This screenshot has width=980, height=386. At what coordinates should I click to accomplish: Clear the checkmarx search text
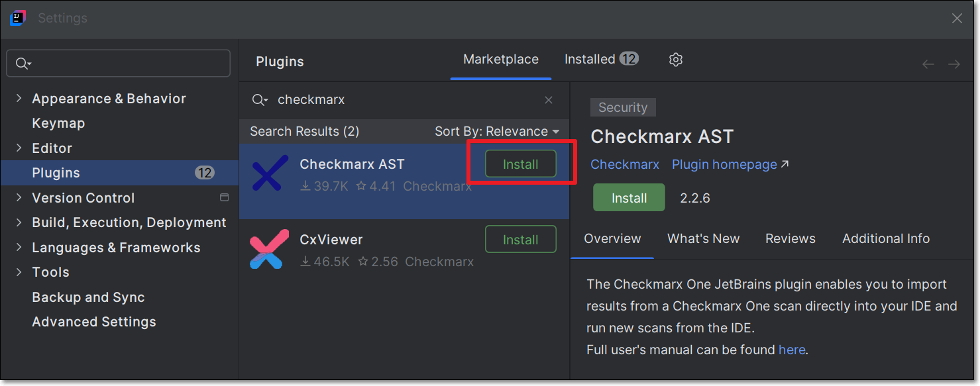click(x=549, y=100)
